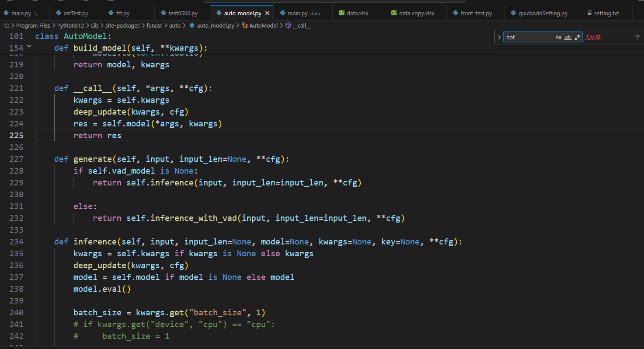The width and height of the screenshot is (644, 349).
Task: Open the auto folder breadcrumb segment
Action: [175, 25]
